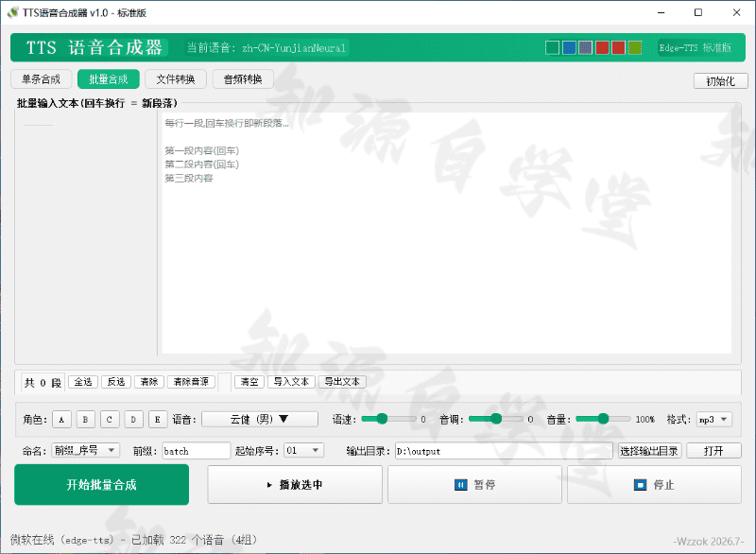Click the Wzzok 2026.7 footer text
Viewport: 756px width, 554px height.
coord(709,542)
